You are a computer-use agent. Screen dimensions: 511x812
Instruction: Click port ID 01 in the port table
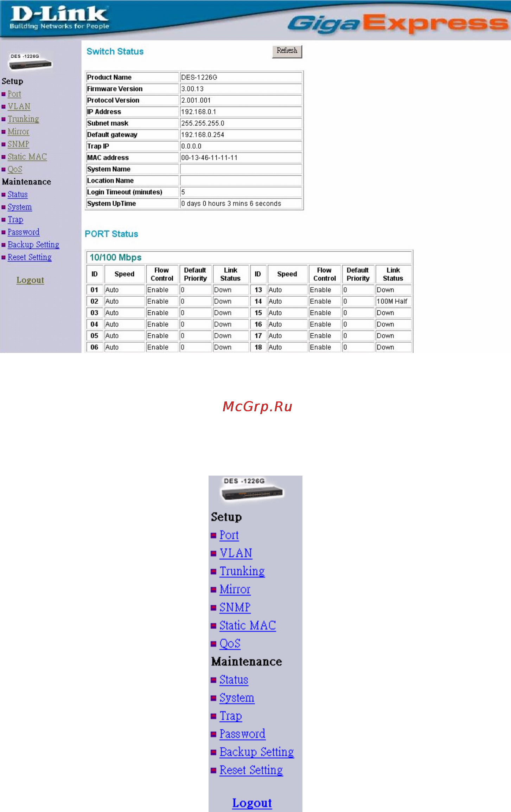pyautogui.click(x=95, y=290)
